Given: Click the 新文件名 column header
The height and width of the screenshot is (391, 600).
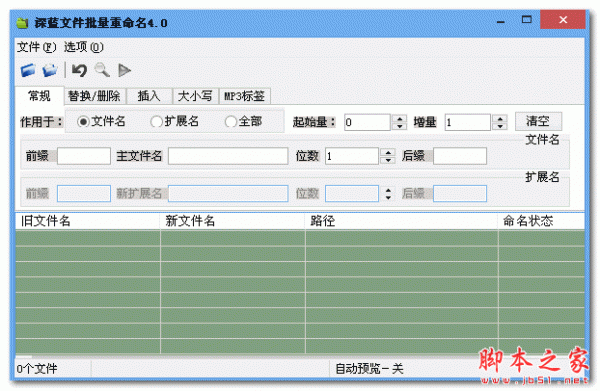Looking at the screenshot, I should [x=232, y=221].
